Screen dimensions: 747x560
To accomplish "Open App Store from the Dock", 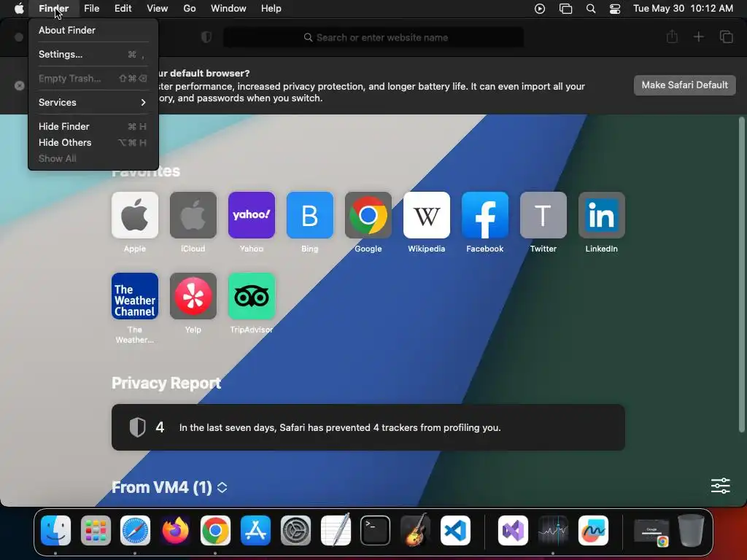I will click(255, 531).
